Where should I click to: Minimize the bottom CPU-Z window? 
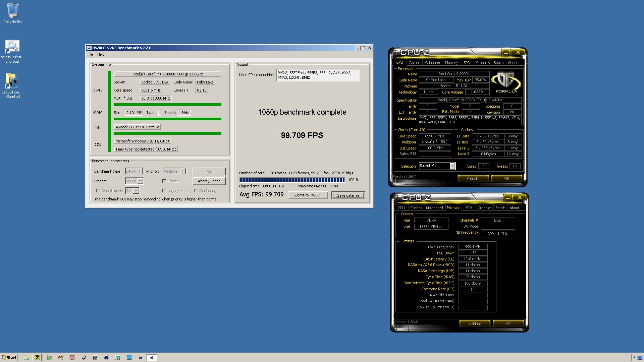tap(507, 197)
